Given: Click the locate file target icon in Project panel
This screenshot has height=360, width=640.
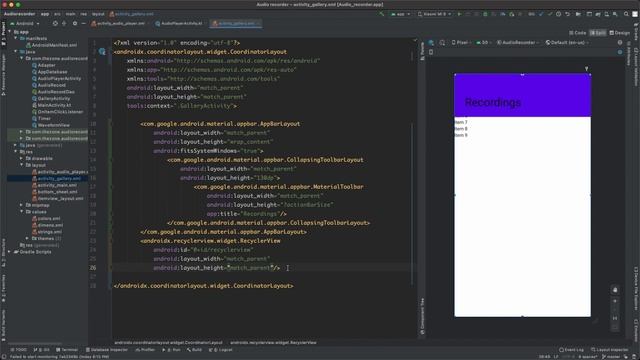Looking at the screenshot, I should [55, 24].
